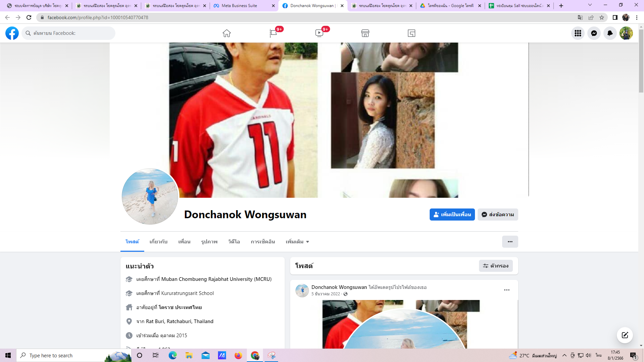This screenshot has width=644, height=362.
Task: Switch to the เพื่อน tab
Action: click(184, 242)
